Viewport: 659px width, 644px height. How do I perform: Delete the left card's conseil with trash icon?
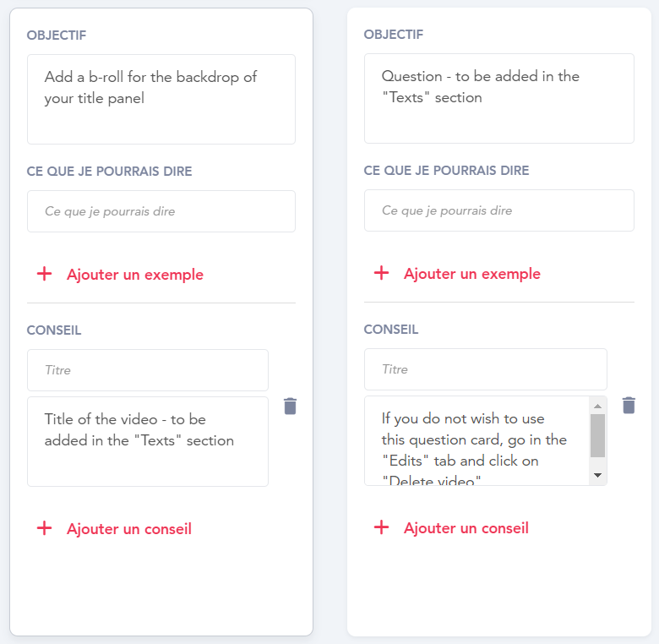point(290,406)
